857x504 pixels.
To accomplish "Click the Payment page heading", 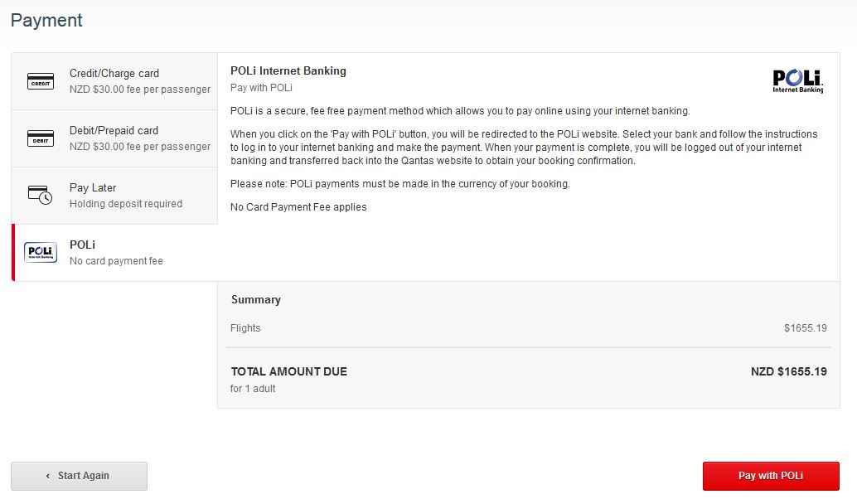I will [x=46, y=20].
